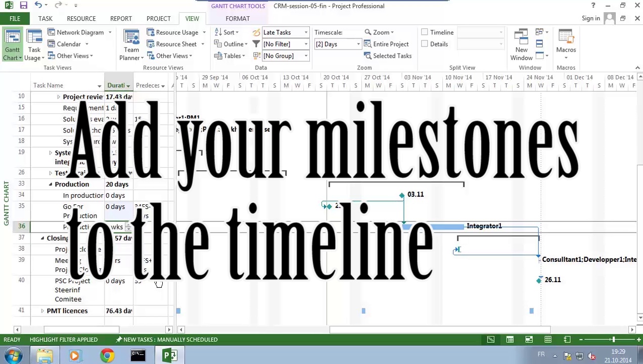
Task: Open the Late Tasks highlight dropdown
Action: pos(306,32)
